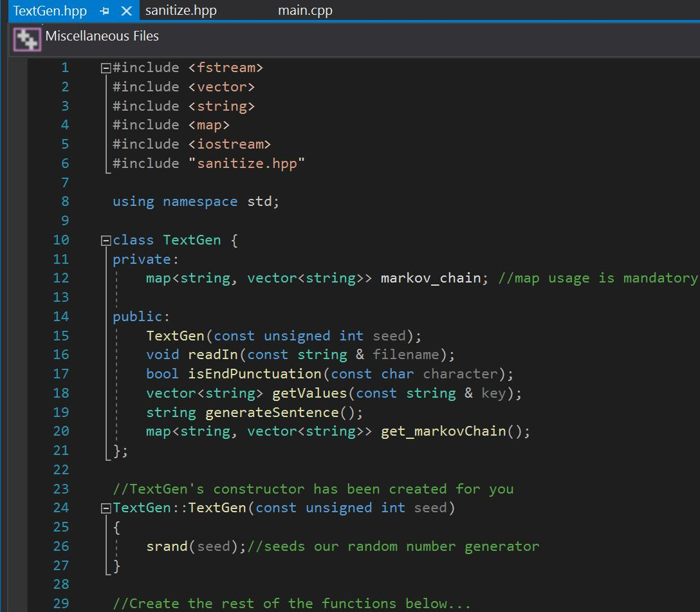
Task: Click 'get_markovChain' function name
Action: click(x=443, y=432)
